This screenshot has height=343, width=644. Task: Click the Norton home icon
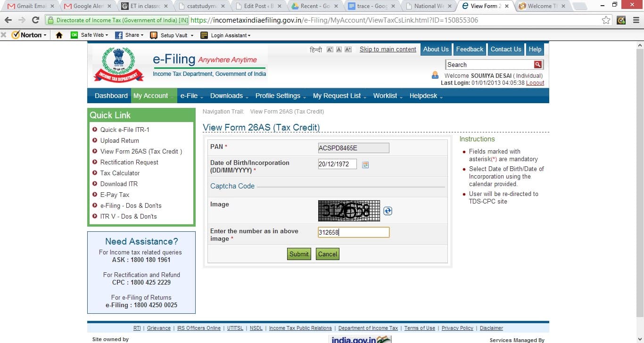(59, 35)
